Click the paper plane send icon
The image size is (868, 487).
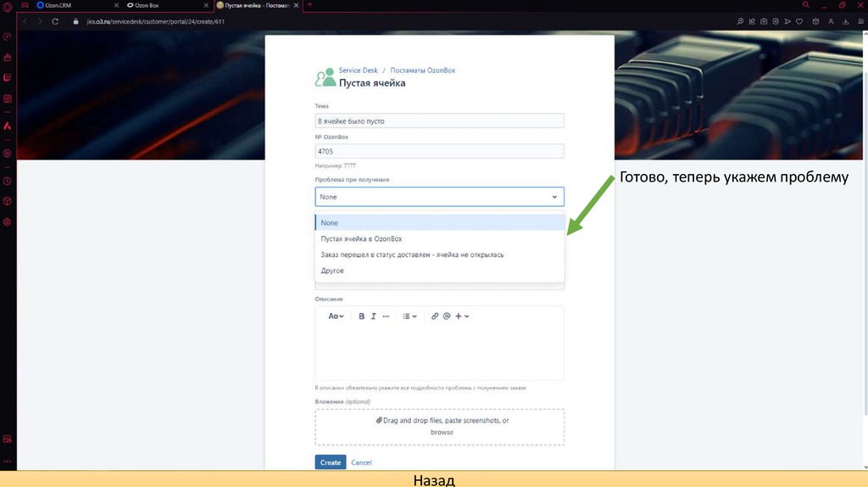point(787,21)
